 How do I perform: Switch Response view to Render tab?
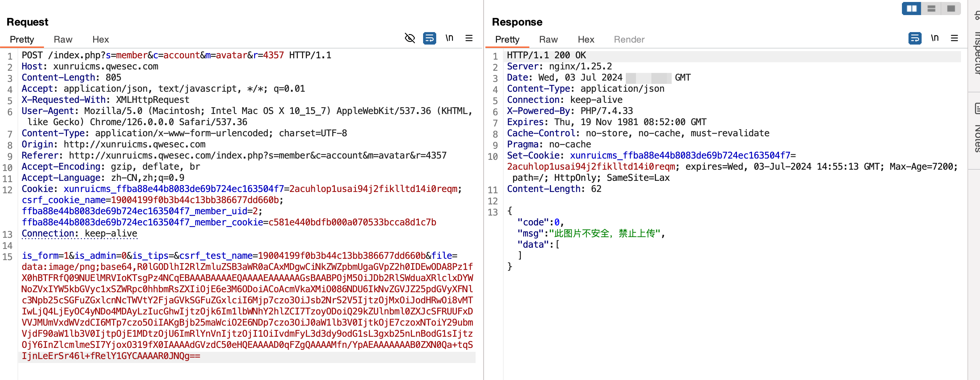(x=629, y=40)
